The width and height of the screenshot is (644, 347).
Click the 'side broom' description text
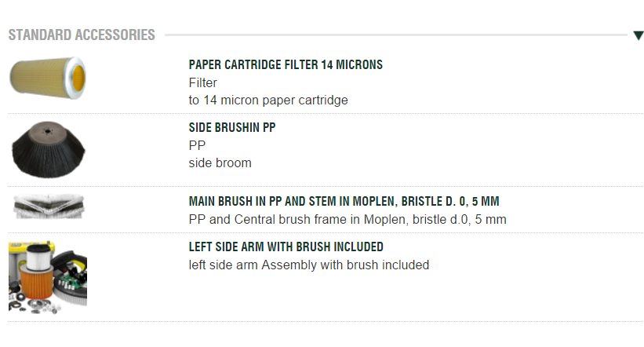pos(220,163)
